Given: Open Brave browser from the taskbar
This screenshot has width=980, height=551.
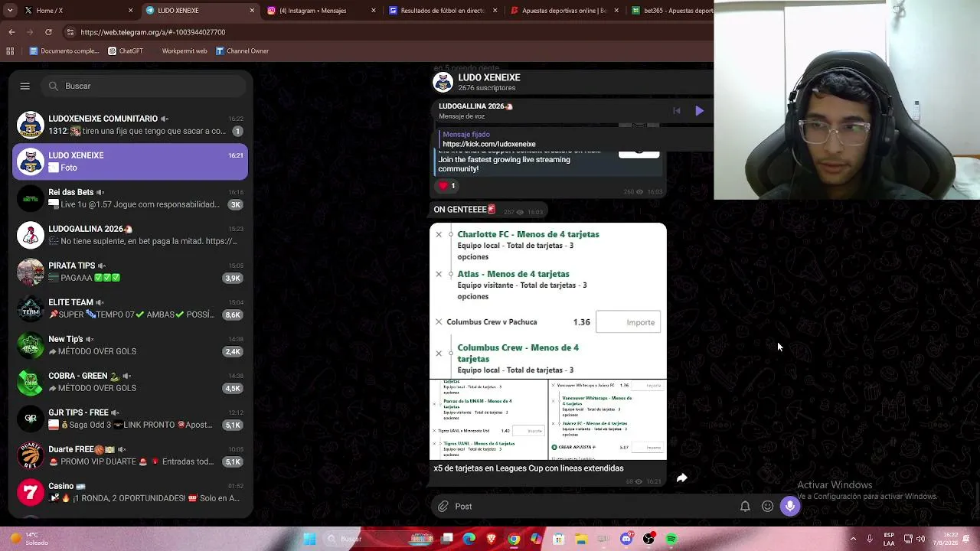Looking at the screenshot, I should pyautogui.click(x=492, y=540).
